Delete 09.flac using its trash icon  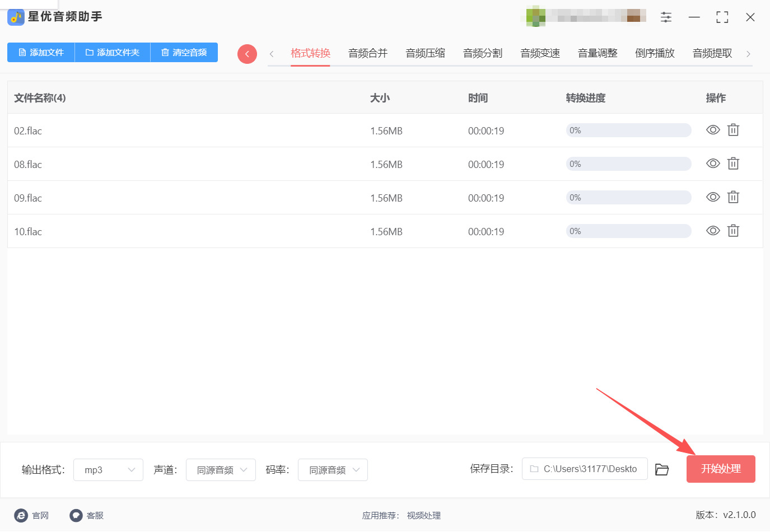(x=733, y=197)
